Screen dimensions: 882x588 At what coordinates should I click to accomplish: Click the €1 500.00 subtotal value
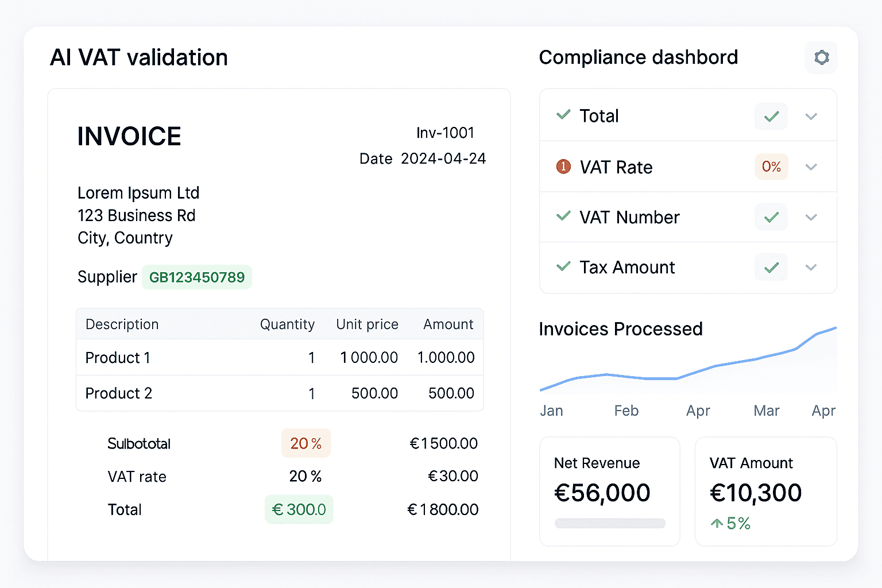[444, 443]
